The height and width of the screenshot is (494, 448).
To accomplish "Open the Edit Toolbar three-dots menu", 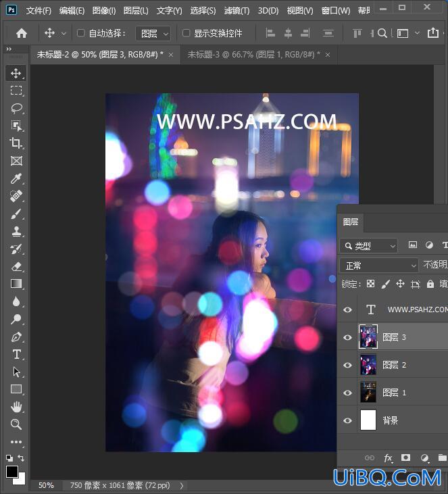I will [x=16, y=442].
